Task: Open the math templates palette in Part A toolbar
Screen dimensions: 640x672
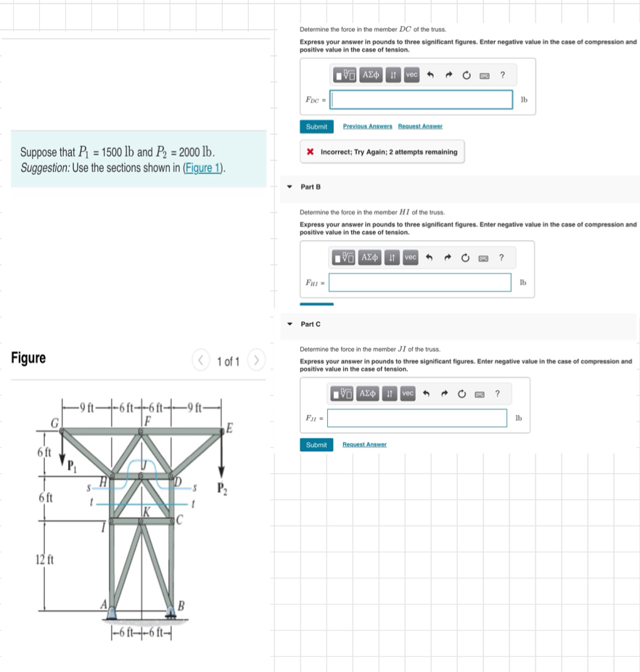Action: 345,74
